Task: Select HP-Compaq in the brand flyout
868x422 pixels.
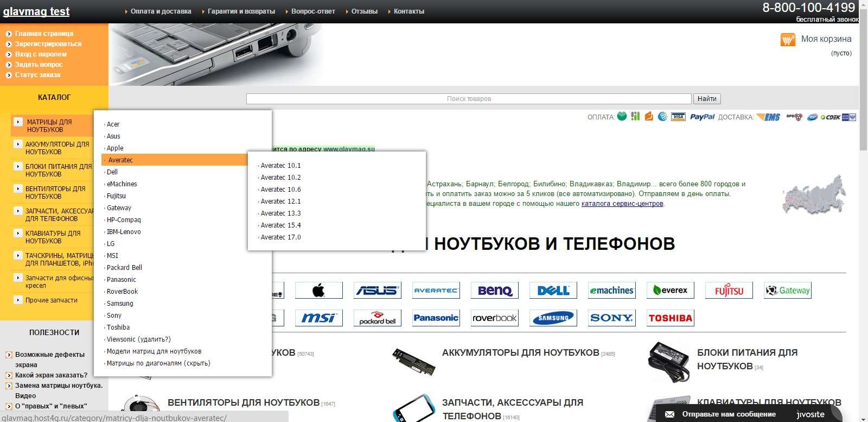Action: point(124,220)
